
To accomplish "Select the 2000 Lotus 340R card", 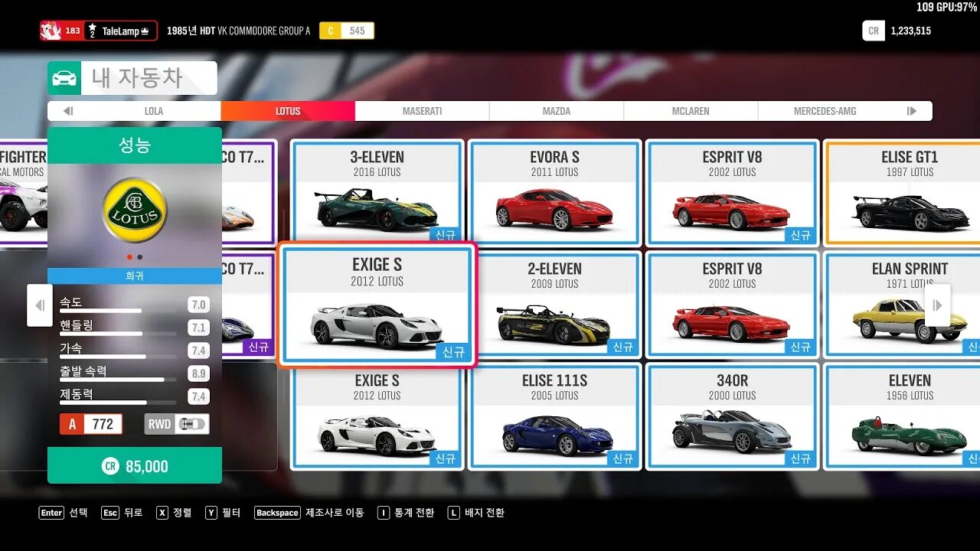I will 732,416.
